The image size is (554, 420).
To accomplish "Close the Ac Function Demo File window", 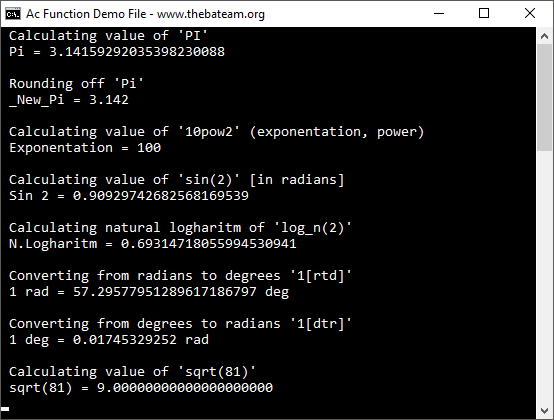I will [530, 14].
